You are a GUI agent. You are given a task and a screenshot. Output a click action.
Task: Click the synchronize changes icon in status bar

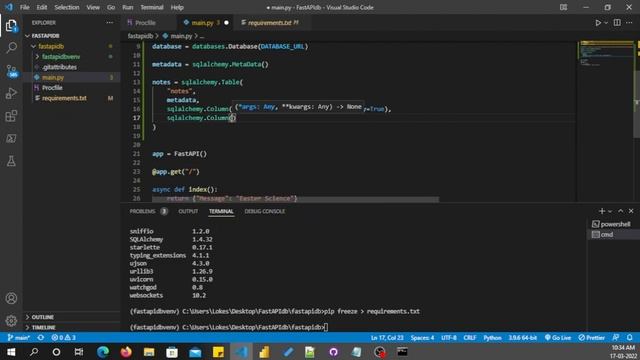41,338
